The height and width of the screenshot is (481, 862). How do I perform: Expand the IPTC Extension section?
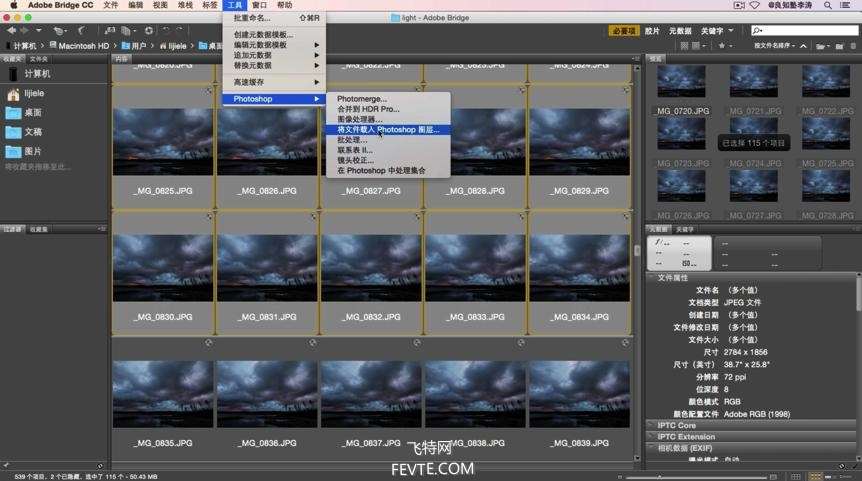pos(652,436)
